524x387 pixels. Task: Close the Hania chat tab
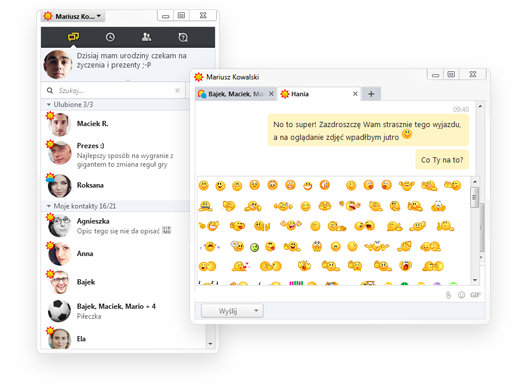click(x=355, y=94)
